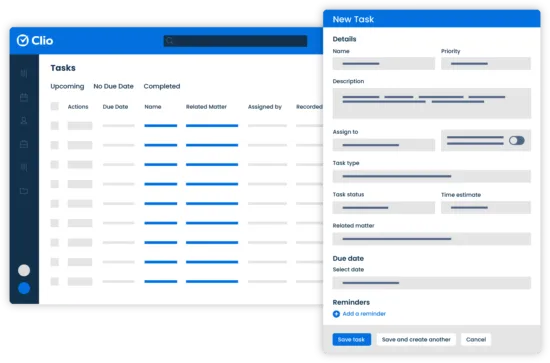This screenshot has height=363, width=550.
Task: Click the sidebar icon between briefcase and folder
Action: tap(24, 167)
